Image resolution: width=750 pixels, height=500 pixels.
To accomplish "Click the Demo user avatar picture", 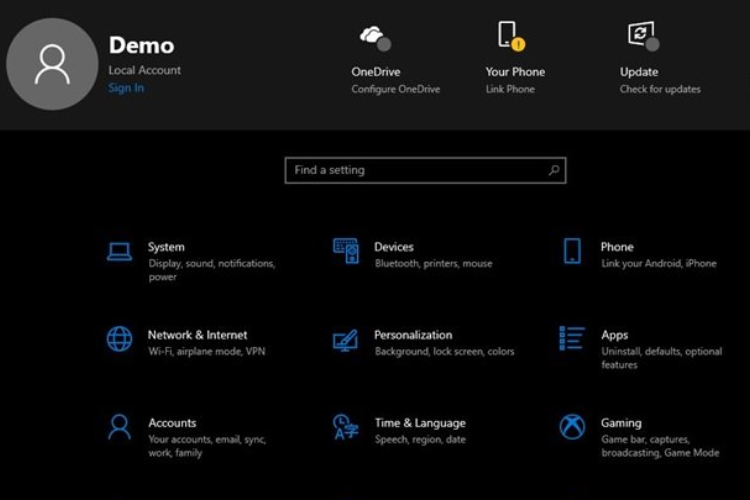I will [52, 63].
